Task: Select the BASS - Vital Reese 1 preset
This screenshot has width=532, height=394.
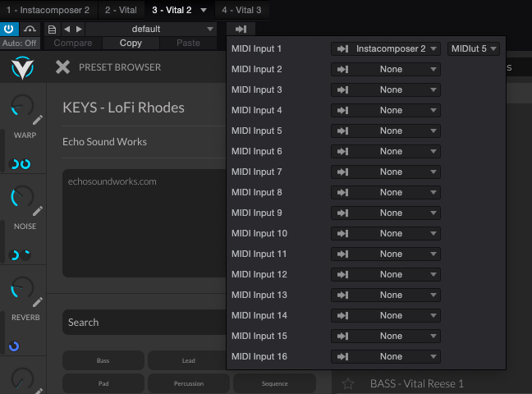Action: pyautogui.click(x=416, y=384)
